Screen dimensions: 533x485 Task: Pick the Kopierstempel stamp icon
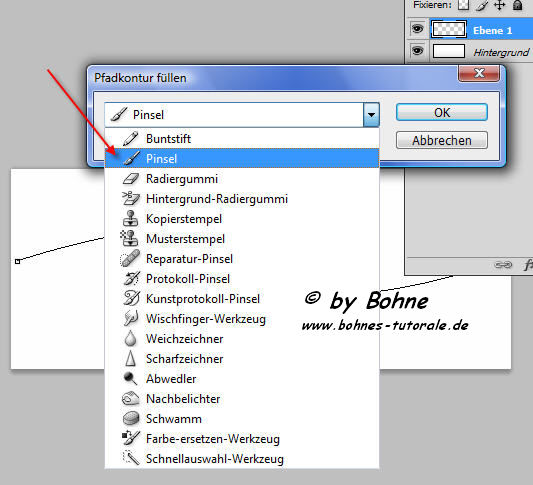(x=131, y=219)
